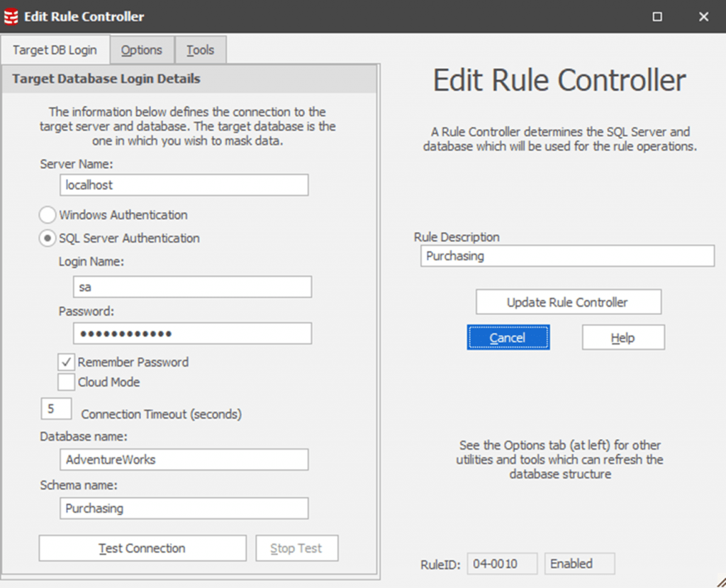Click the Server Name text field
The width and height of the screenshot is (726, 588).
coord(184,184)
